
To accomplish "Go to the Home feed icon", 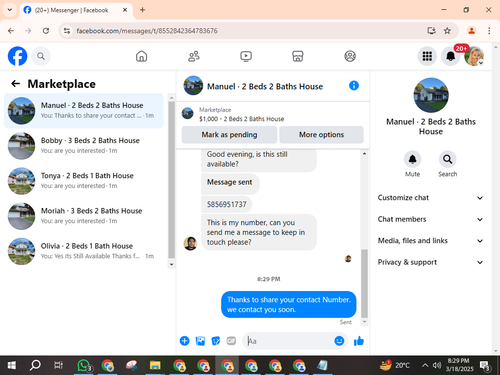I will coord(141,56).
